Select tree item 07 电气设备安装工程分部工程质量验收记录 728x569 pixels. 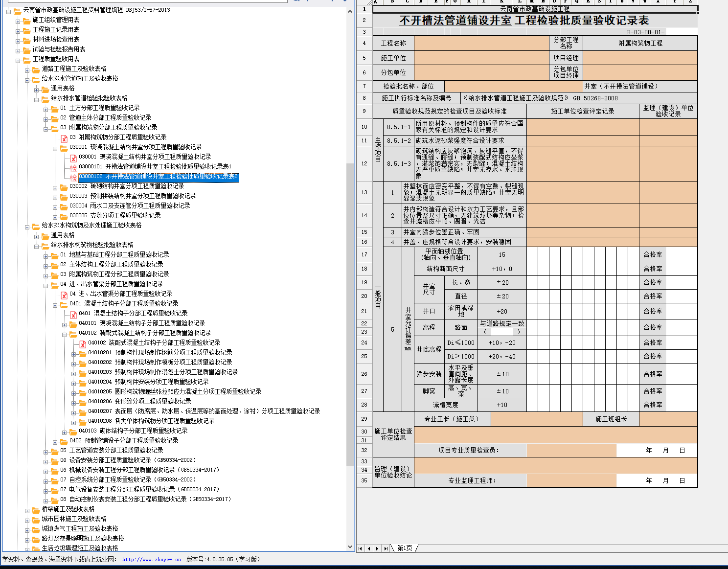click(x=139, y=490)
